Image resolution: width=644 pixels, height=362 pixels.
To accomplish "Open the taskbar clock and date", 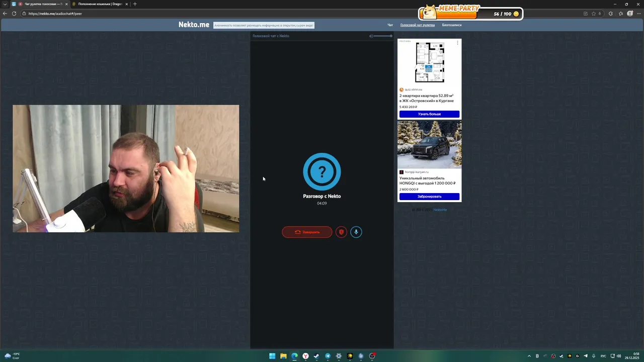I will 633,356.
